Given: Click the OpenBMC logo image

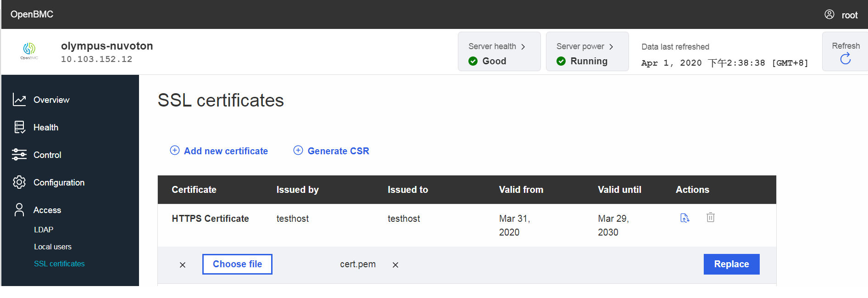Looking at the screenshot, I should [29, 51].
